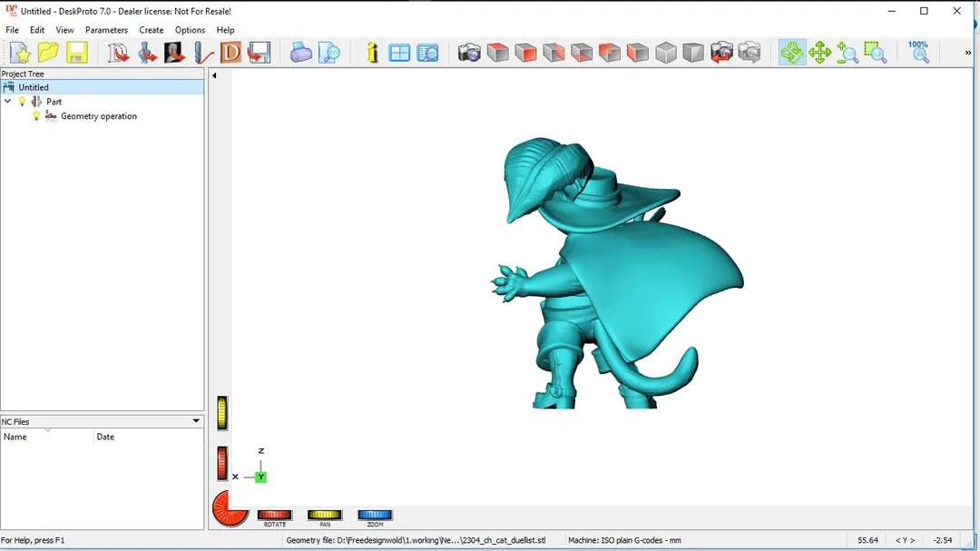Write the NC program file with the floppy-arrow icon

[259, 53]
